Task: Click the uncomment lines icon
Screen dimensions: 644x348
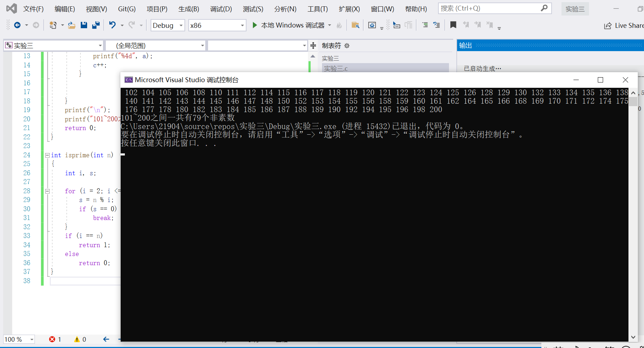Action: coord(437,25)
